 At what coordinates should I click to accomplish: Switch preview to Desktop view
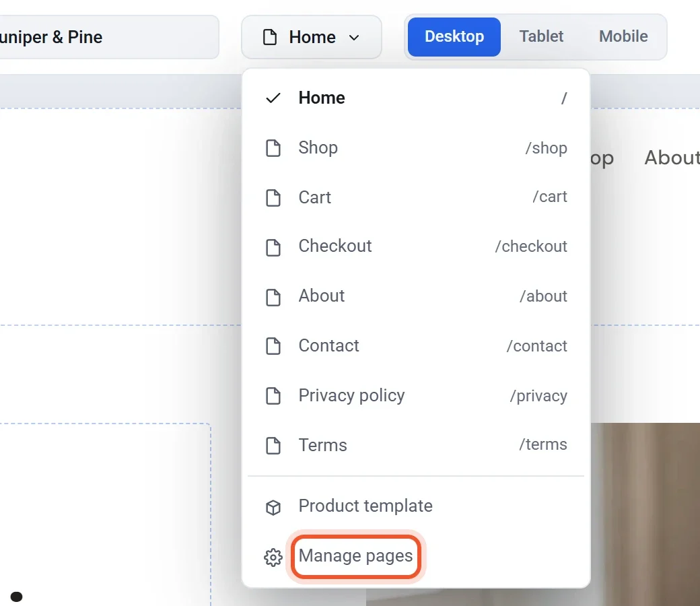(x=454, y=36)
